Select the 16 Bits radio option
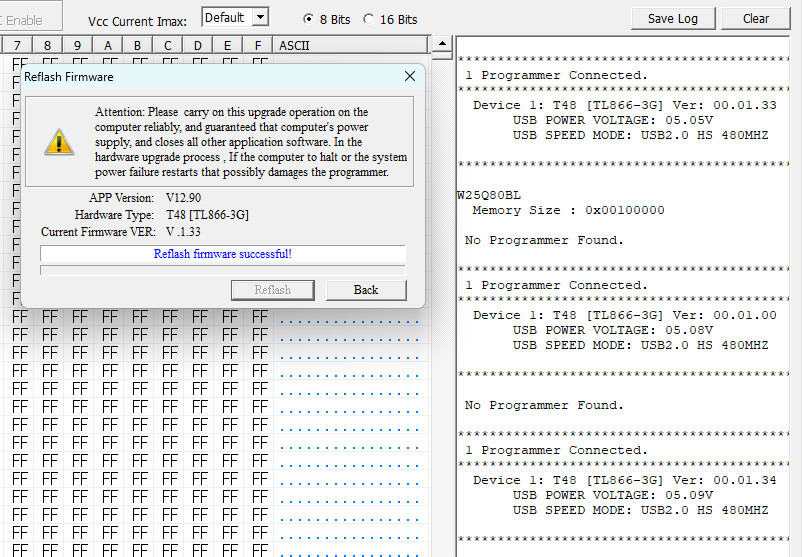 pos(390,19)
